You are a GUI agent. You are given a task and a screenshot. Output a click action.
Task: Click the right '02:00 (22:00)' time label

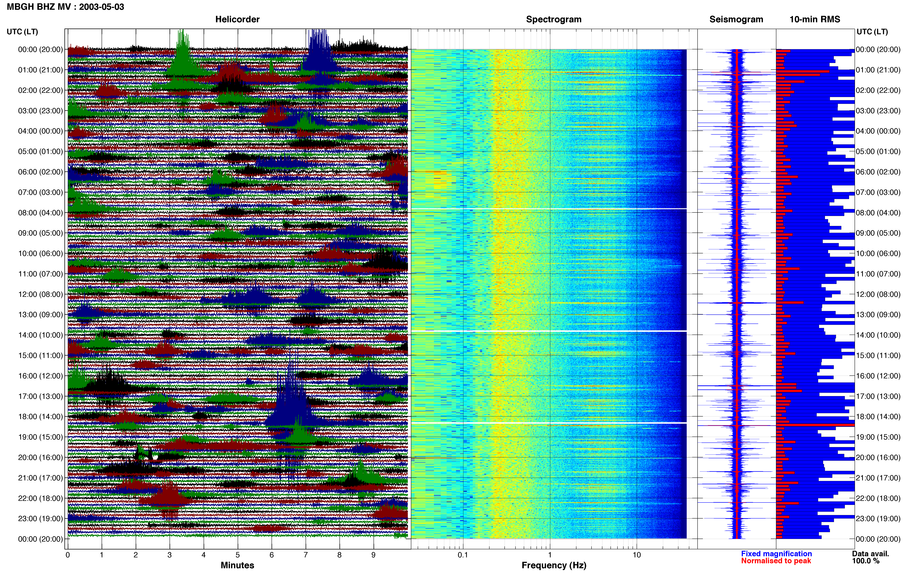(878, 90)
